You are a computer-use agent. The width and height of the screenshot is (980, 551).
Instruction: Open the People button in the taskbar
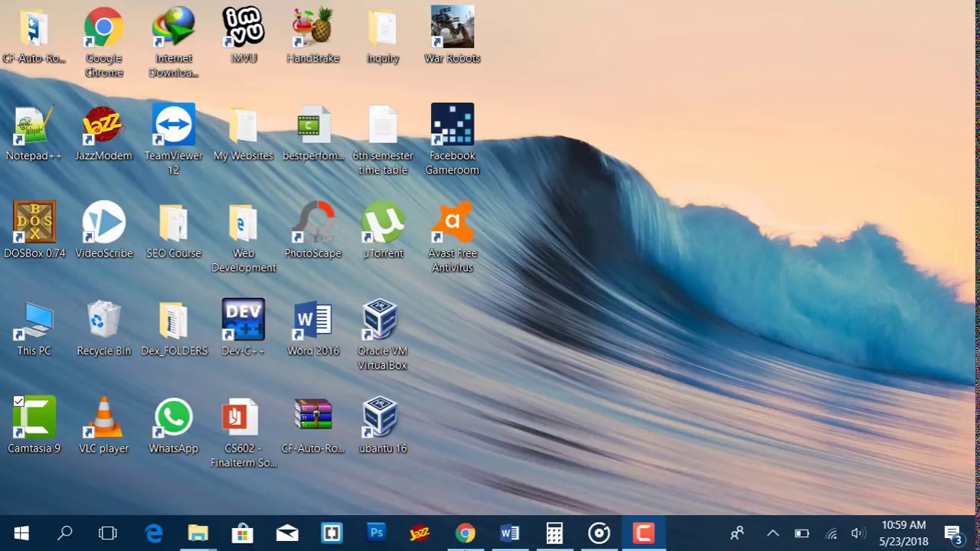pos(737,533)
